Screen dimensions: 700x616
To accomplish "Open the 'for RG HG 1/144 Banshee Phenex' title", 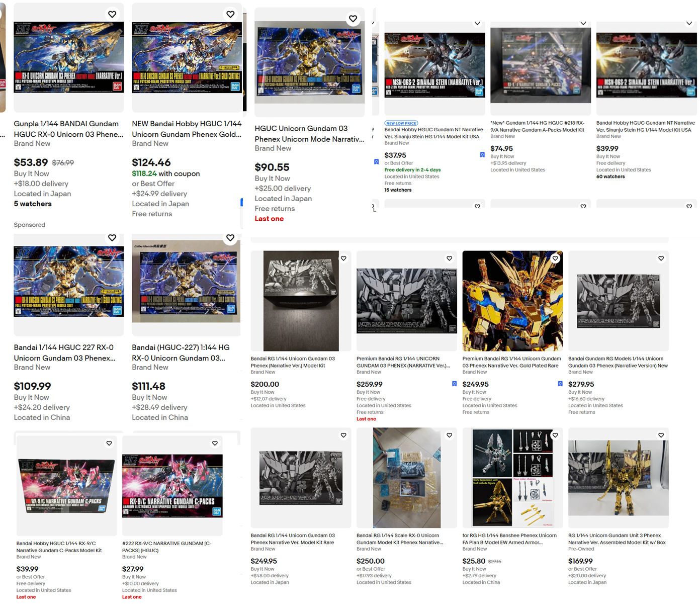I will (x=509, y=539).
